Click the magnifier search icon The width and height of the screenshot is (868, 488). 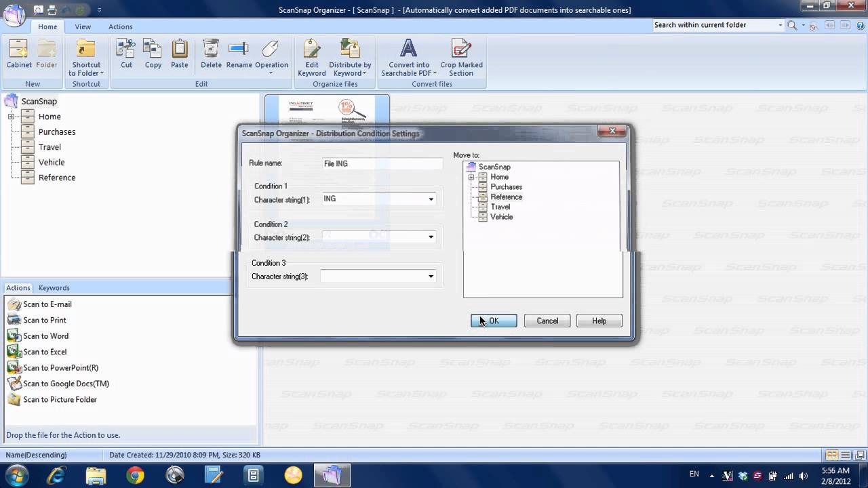click(792, 25)
